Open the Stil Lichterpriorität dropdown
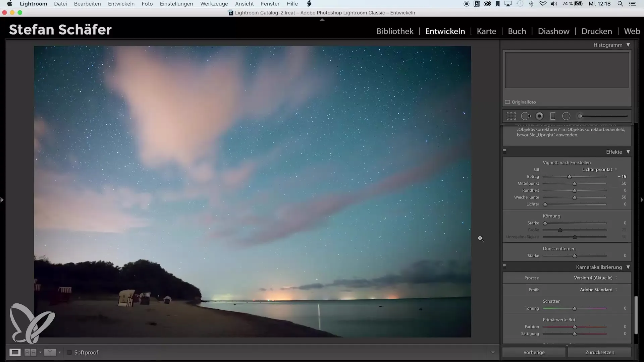The width and height of the screenshot is (644, 362). coord(599,170)
